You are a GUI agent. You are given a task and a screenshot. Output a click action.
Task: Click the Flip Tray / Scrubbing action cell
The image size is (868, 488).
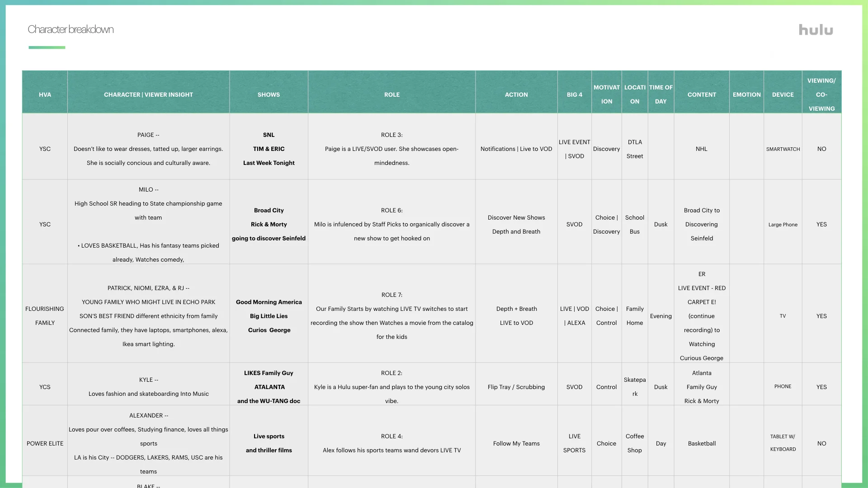pyautogui.click(x=516, y=387)
